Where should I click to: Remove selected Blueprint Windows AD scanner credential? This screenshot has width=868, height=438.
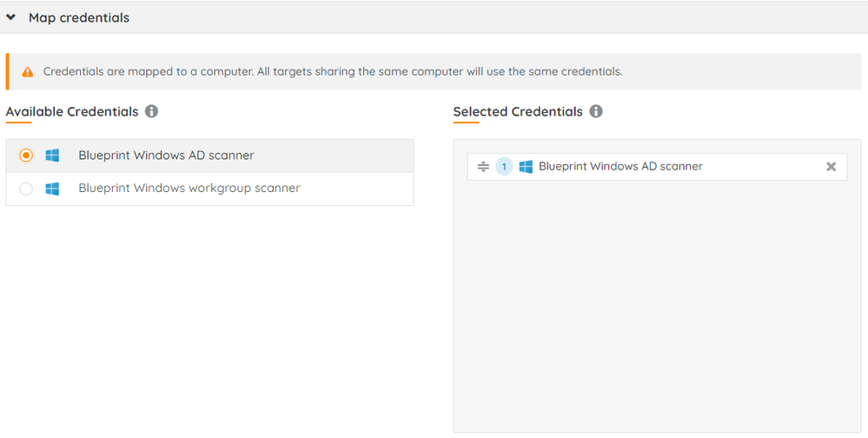point(831,167)
